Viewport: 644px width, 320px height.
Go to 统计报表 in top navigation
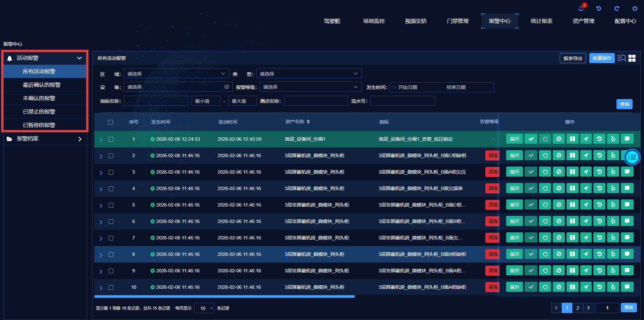tap(541, 21)
